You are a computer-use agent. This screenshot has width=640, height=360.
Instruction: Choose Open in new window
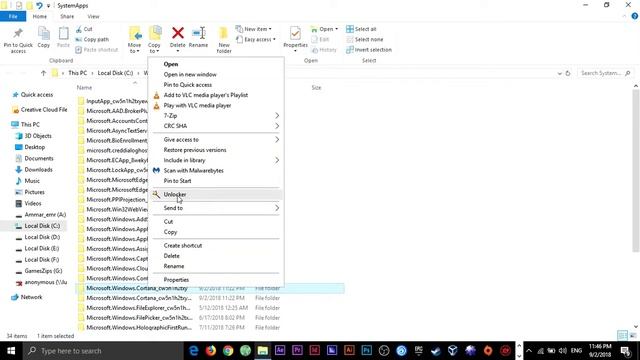[x=217, y=74]
